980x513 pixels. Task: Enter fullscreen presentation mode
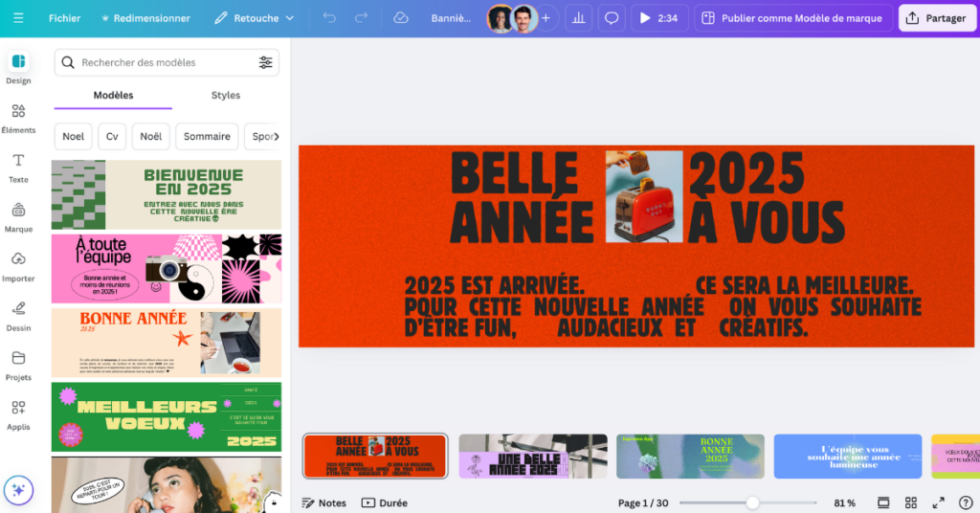(x=938, y=503)
